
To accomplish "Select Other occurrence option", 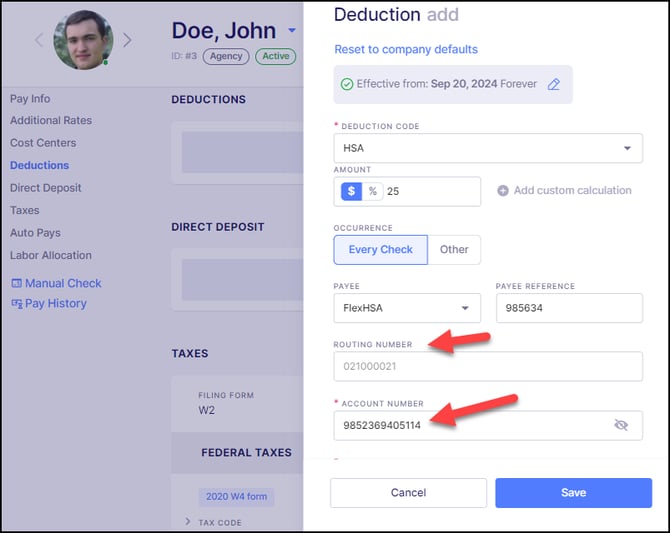I will coord(454,250).
